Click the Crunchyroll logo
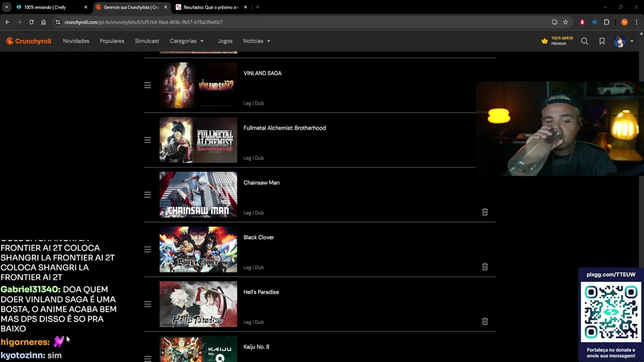The image size is (644, 362). click(x=29, y=41)
